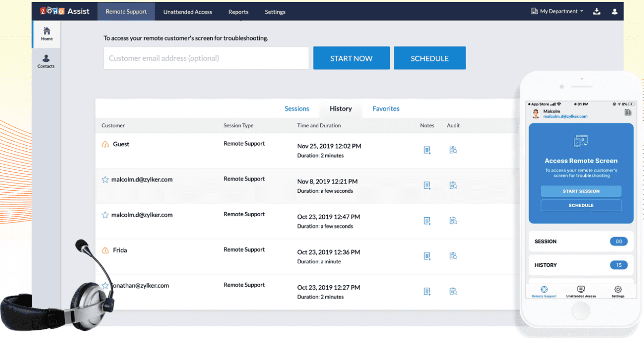
Task: Click the Customer column header
Action: [113, 125]
